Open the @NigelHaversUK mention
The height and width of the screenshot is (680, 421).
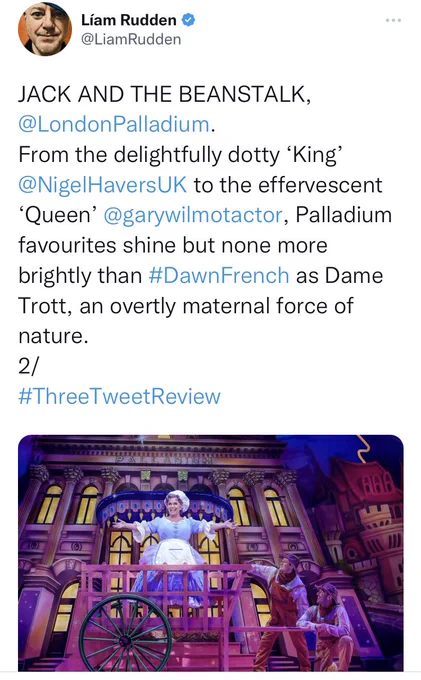click(102, 185)
